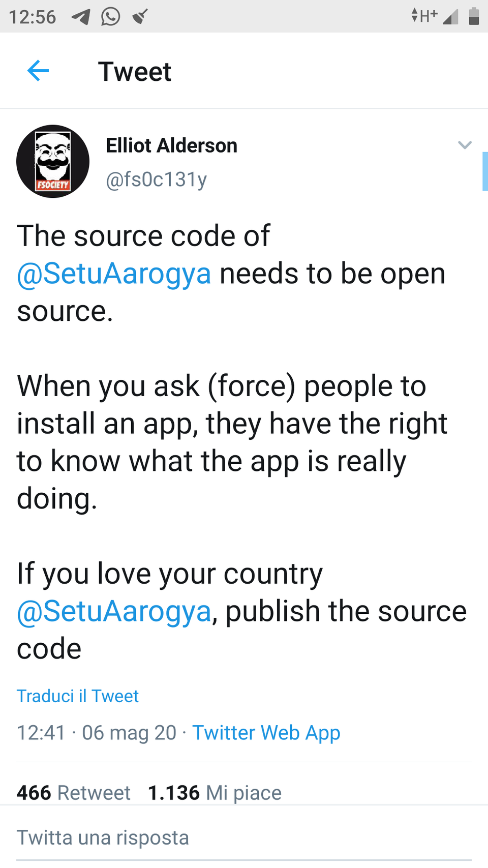
Task: Tap the battery icon in status bar
Action: point(474,16)
